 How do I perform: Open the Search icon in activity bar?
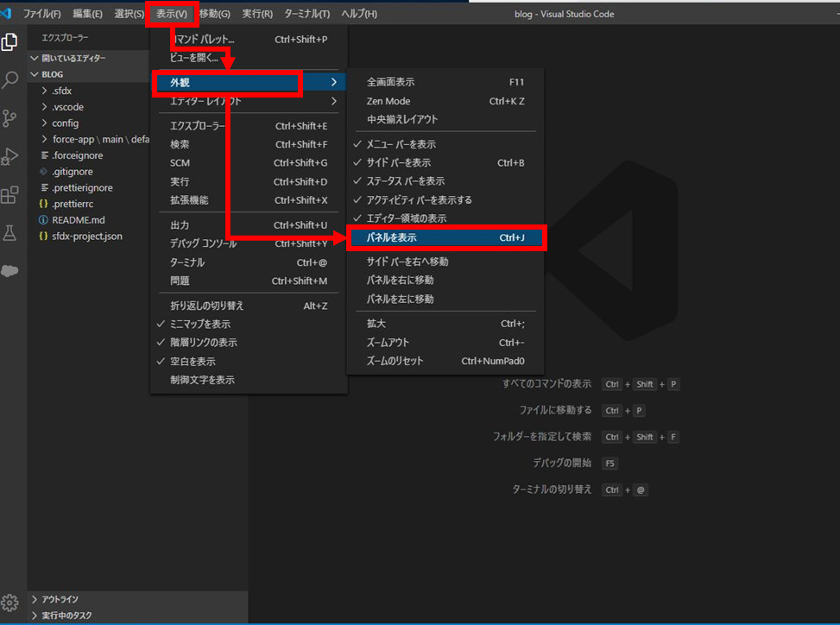[10, 80]
